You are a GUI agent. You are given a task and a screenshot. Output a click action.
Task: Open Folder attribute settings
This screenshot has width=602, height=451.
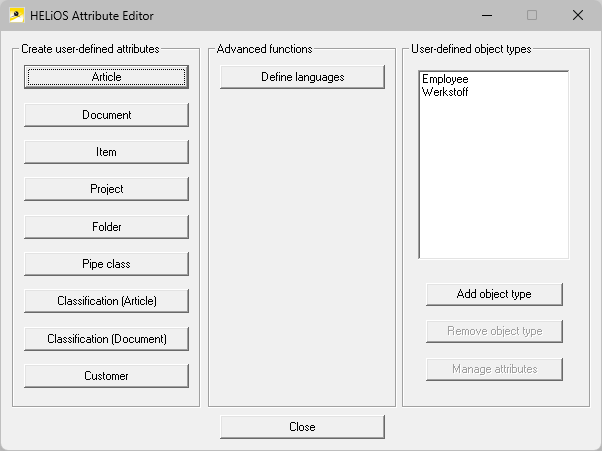point(106,227)
